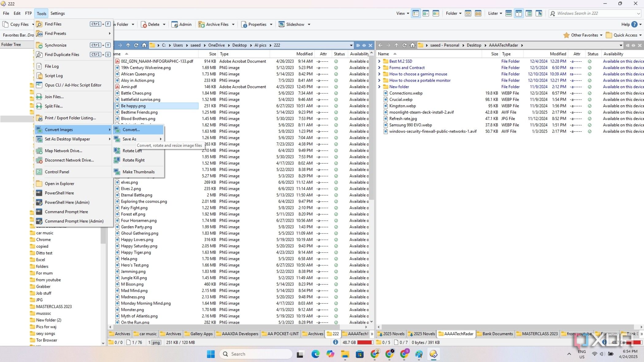
Task: Toggle the thumbnails view mode button
Action: click(436, 13)
